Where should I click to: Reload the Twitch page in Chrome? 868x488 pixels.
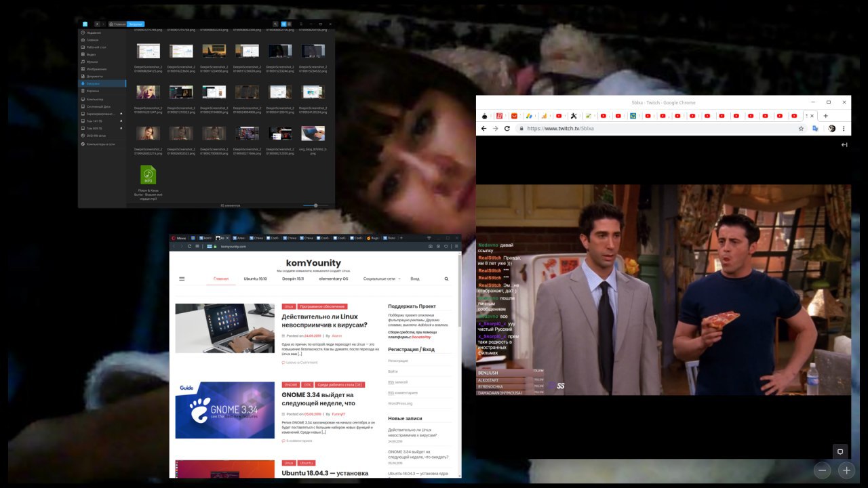click(x=507, y=128)
